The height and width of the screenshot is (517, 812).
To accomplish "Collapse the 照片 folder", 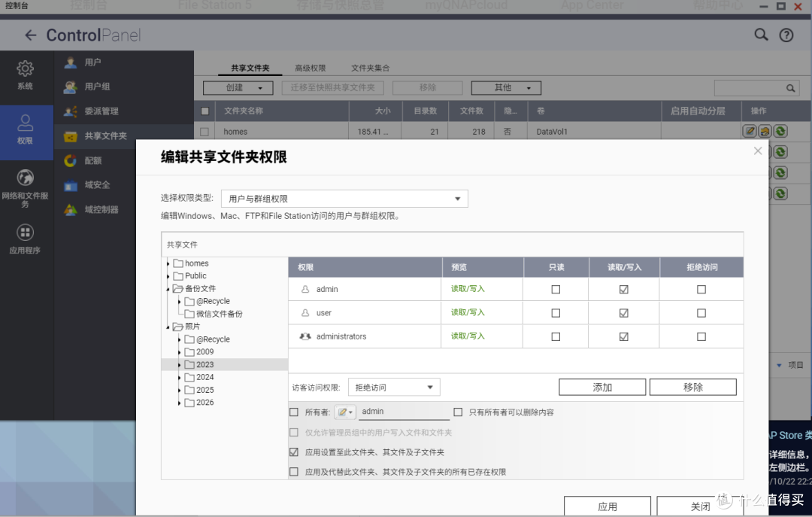I will (168, 327).
